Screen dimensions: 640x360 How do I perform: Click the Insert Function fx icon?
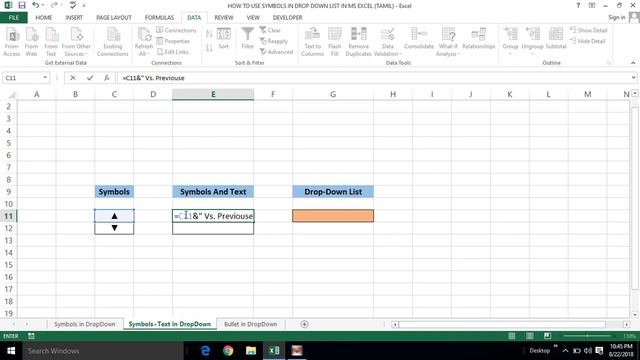[x=107, y=78]
